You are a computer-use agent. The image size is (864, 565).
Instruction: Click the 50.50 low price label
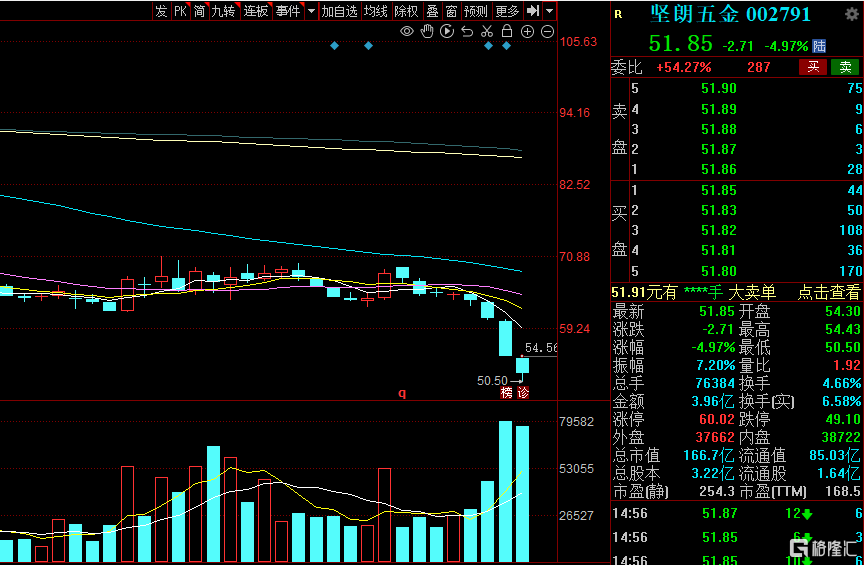[492, 381]
